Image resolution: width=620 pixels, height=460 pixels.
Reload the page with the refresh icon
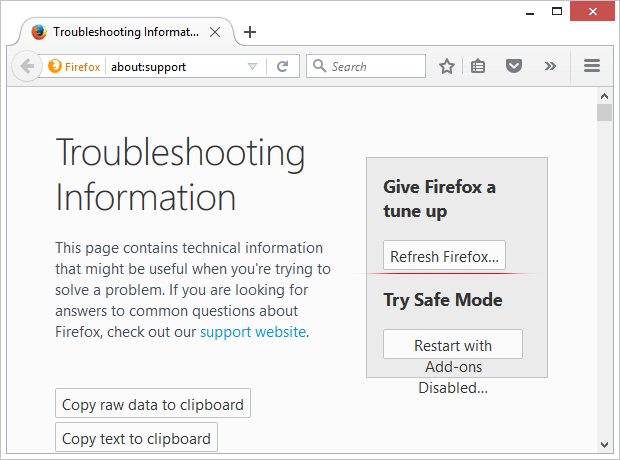click(x=282, y=66)
